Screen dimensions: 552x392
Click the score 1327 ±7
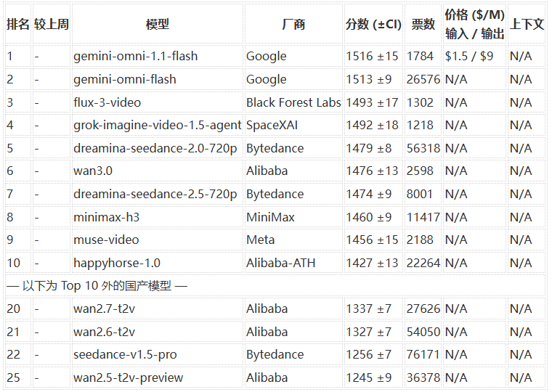[x=368, y=332]
